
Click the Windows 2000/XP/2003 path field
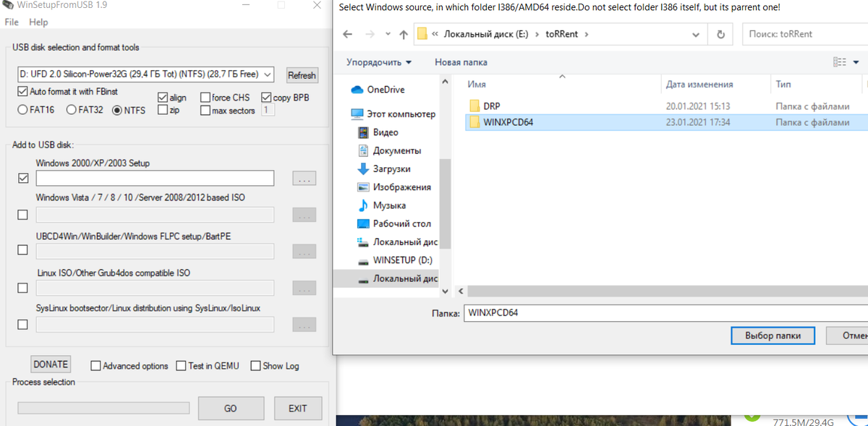coord(155,178)
